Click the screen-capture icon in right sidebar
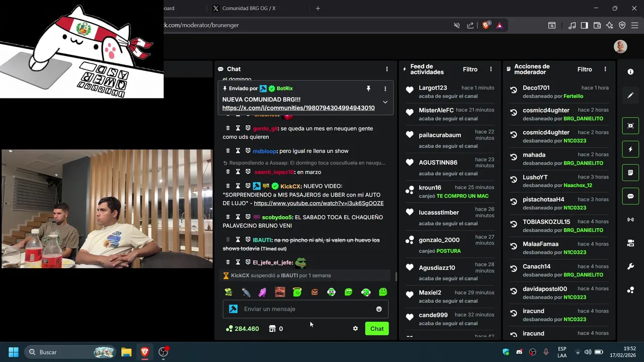 pos(630,126)
